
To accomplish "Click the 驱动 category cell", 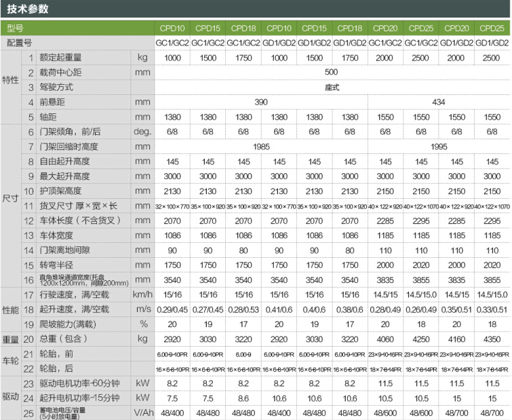I will pos(10,398).
